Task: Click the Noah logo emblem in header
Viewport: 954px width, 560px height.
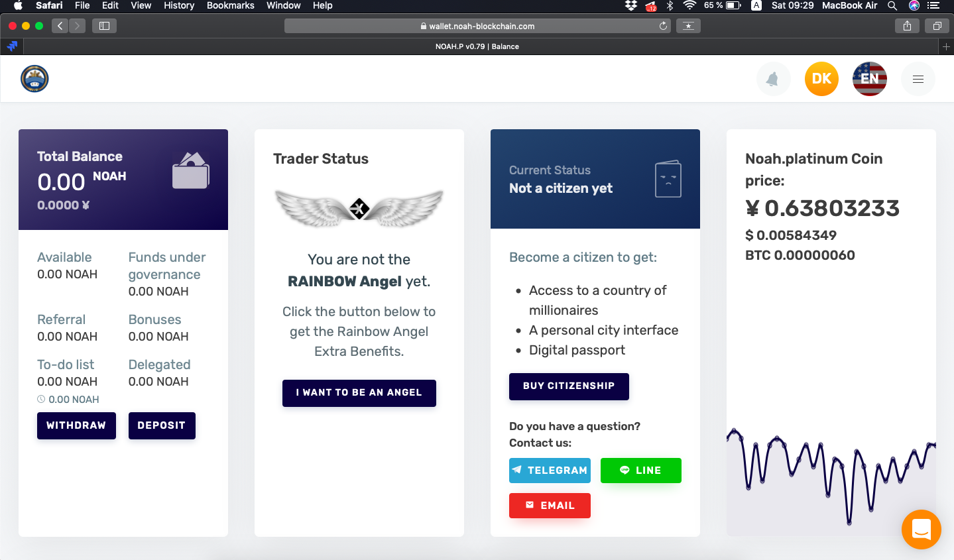Action: (x=34, y=78)
